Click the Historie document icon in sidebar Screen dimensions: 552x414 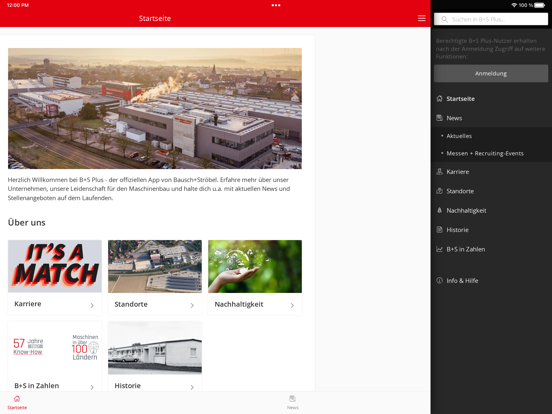point(439,230)
